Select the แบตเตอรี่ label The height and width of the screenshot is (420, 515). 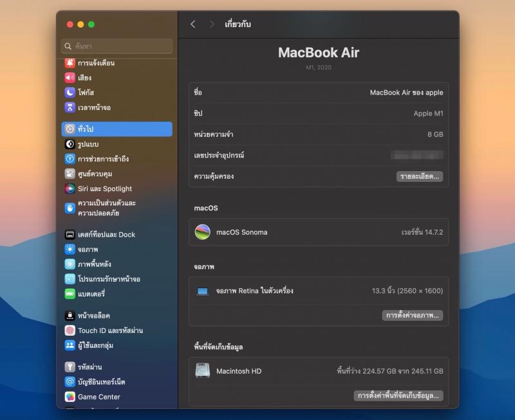[x=91, y=294]
